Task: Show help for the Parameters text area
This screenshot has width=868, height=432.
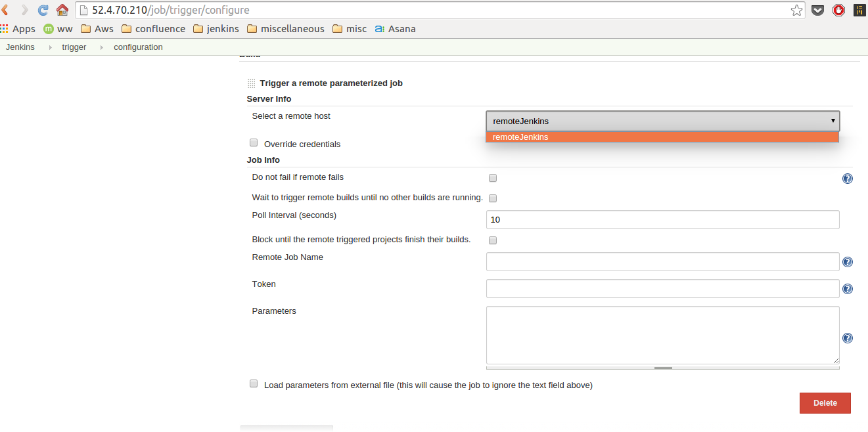Action: click(848, 338)
